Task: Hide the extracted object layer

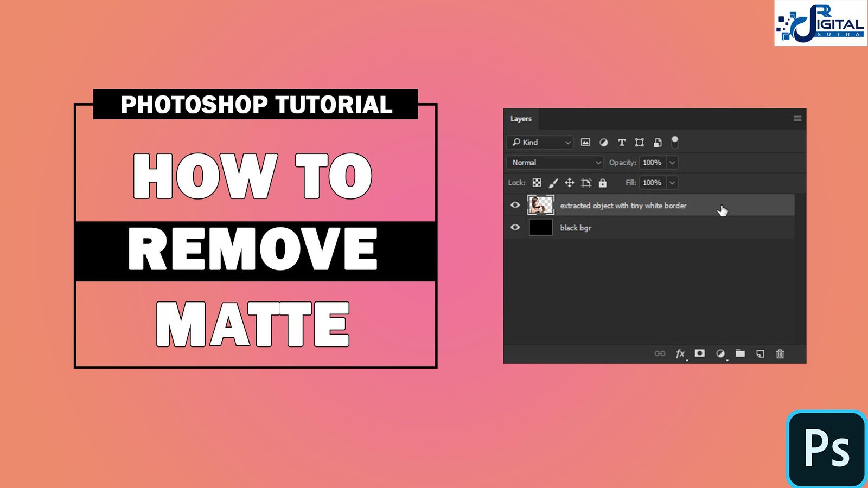Action: tap(515, 205)
